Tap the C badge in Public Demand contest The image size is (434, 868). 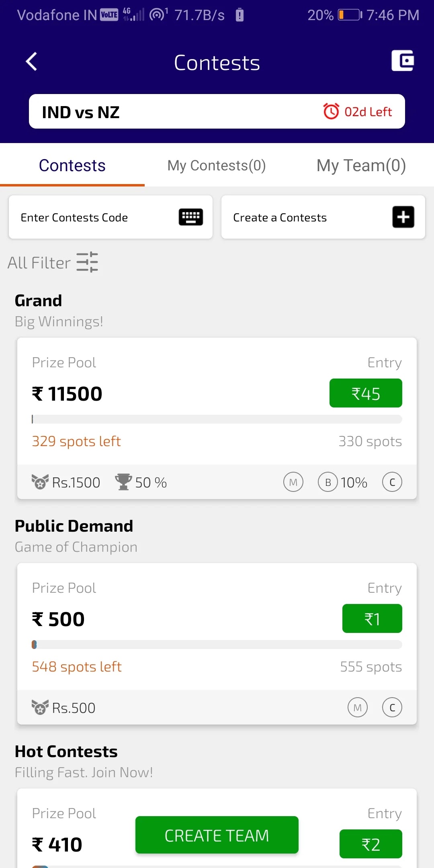point(392,708)
